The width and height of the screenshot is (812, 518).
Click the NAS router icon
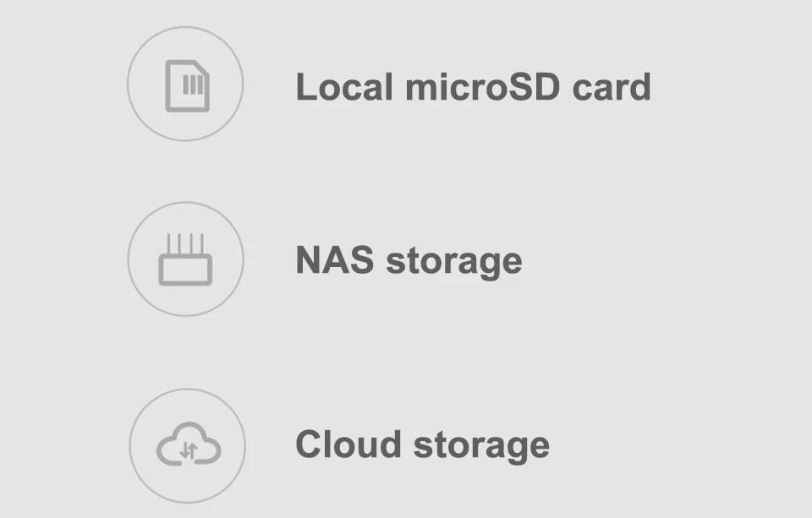click(185, 259)
